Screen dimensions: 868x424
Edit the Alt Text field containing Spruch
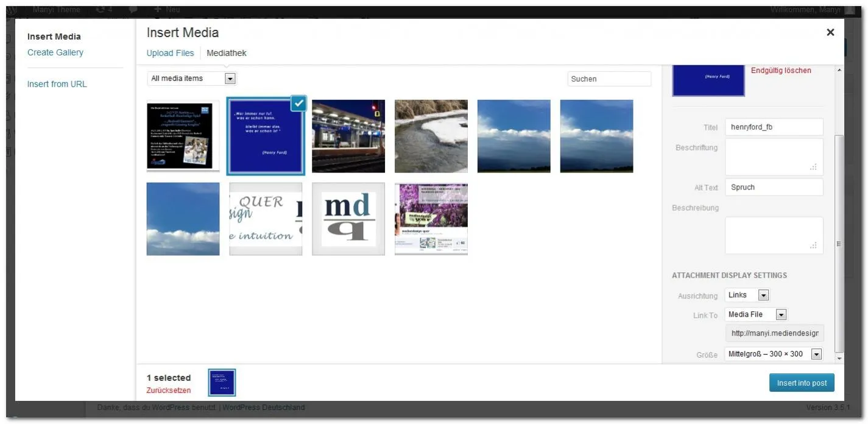point(774,187)
